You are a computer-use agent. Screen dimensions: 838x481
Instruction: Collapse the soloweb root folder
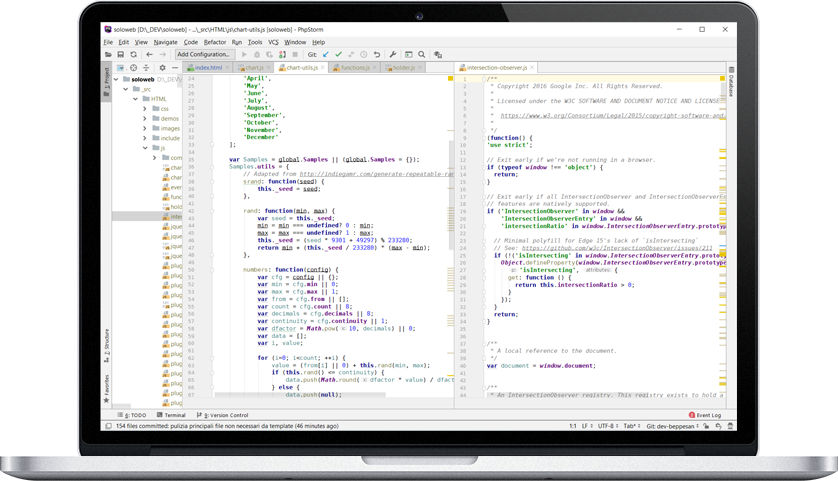[x=116, y=79]
